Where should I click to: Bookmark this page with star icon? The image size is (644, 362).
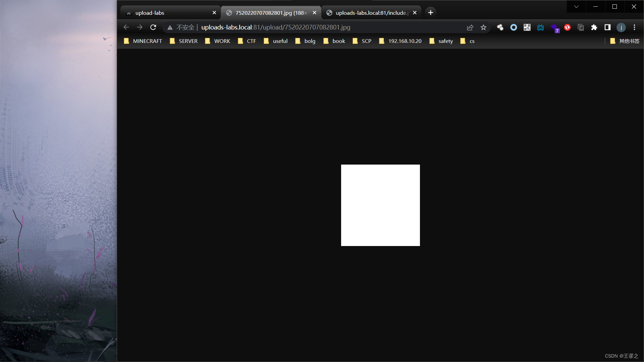click(x=483, y=27)
